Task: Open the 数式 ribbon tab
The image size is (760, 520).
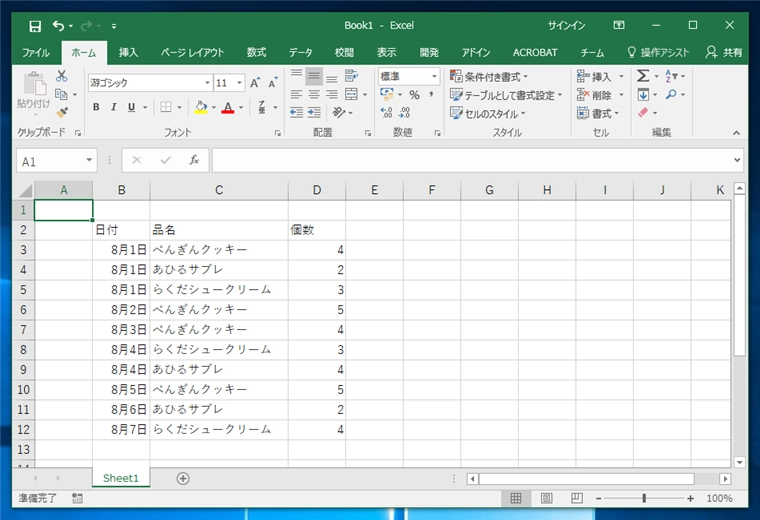Action: (256, 52)
